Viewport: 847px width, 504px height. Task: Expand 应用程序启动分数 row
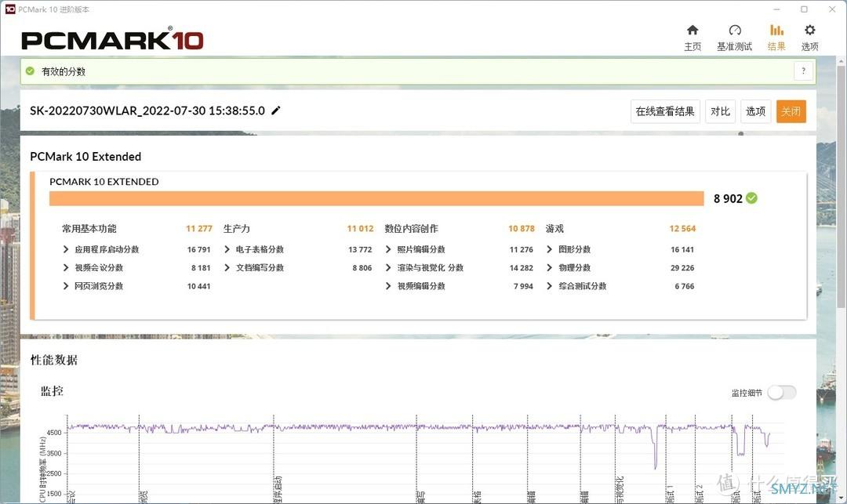pyautogui.click(x=66, y=249)
